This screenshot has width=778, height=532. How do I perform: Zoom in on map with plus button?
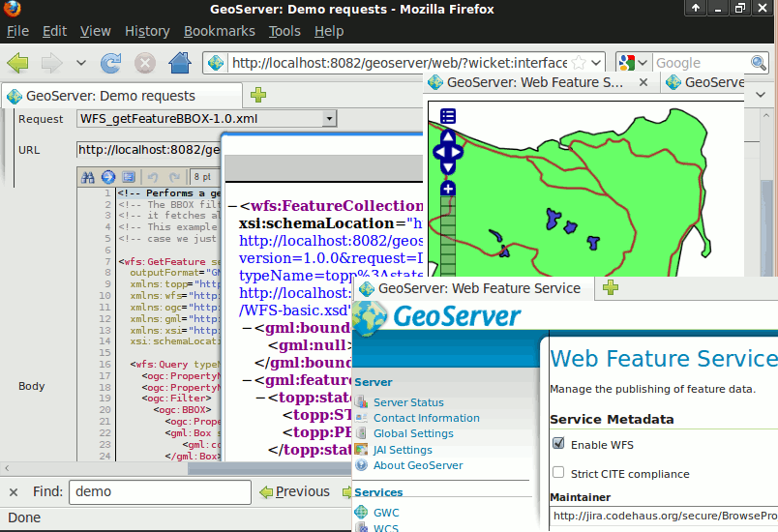click(x=448, y=189)
